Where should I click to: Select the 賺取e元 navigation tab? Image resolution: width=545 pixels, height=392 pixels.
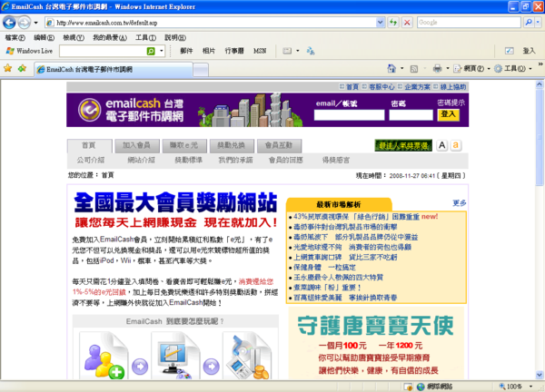[x=184, y=145]
